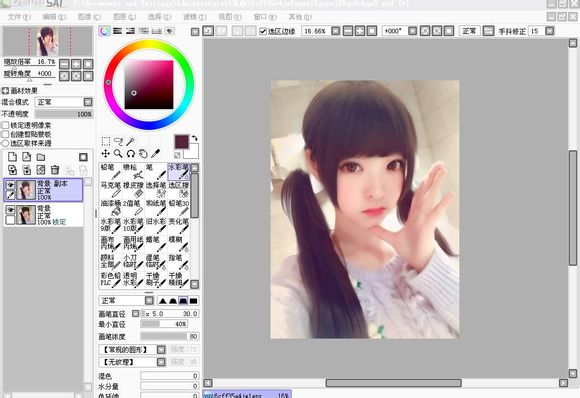Image resolution: width=580 pixels, height=398 pixels.
Task: Select the 油漆桶 paint bucket tool
Action: coord(111,208)
